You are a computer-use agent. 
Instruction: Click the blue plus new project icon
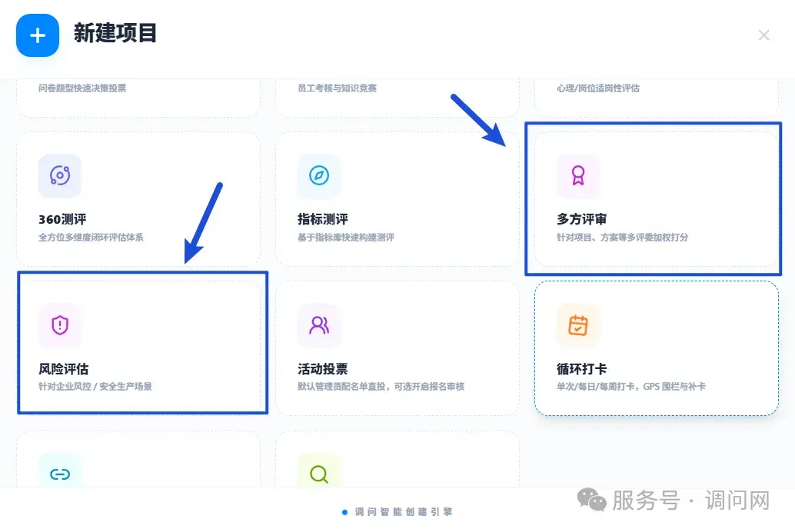coord(38,35)
